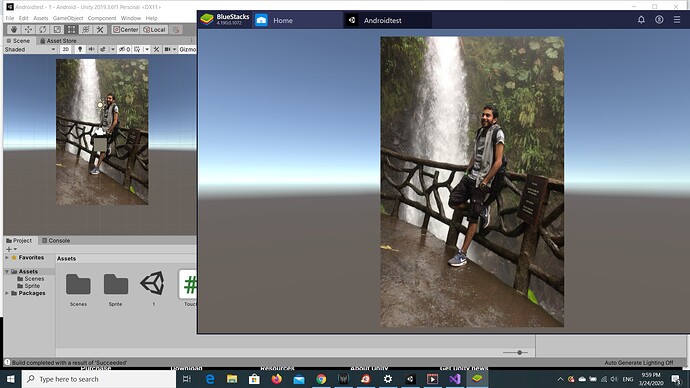Toggle pivot Center button
Viewport: 690px width, 388px height.
click(x=126, y=29)
